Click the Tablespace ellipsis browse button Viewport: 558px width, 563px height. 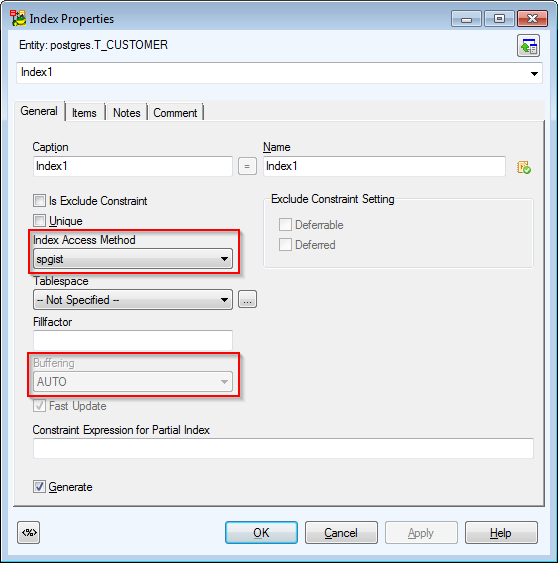pyautogui.click(x=247, y=299)
